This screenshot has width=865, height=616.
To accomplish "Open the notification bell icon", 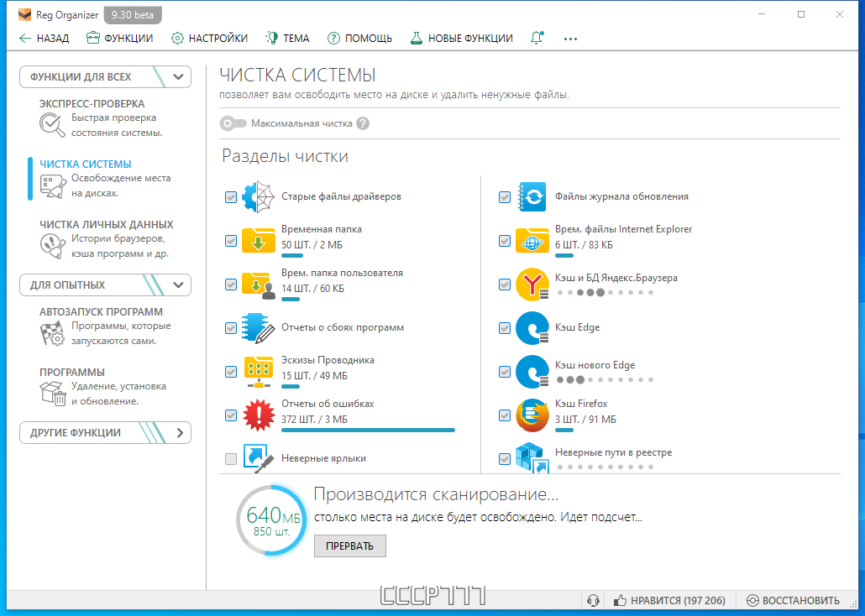I will [537, 38].
